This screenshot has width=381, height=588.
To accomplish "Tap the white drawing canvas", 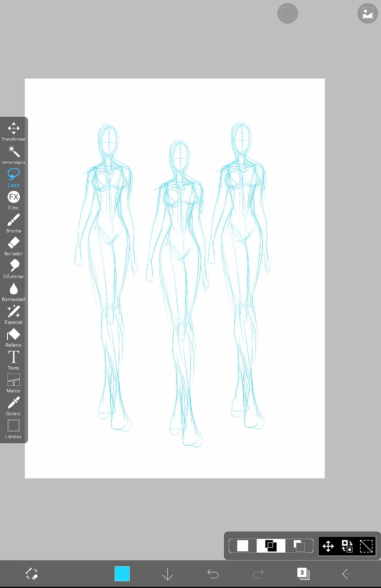I will (x=175, y=278).
